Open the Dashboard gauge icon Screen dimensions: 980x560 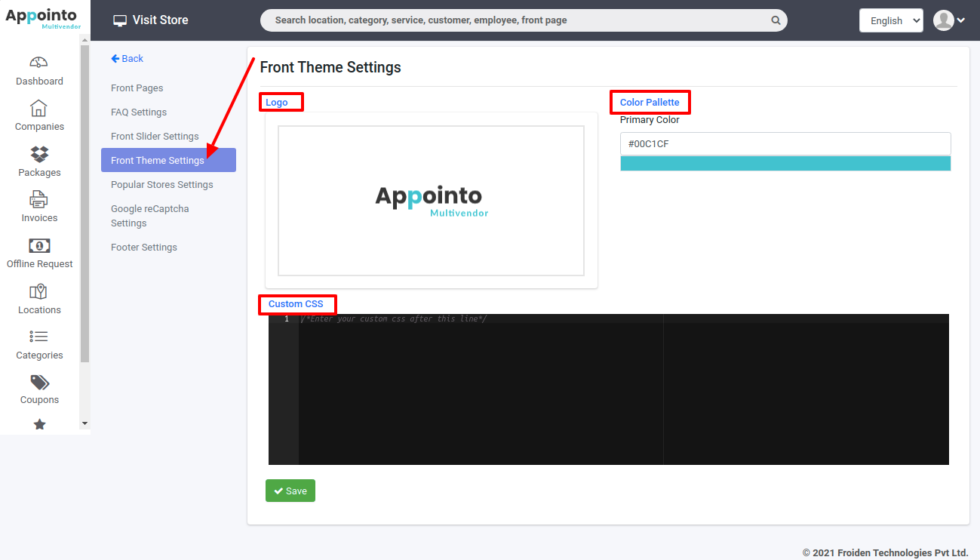[x=39, y=63]
